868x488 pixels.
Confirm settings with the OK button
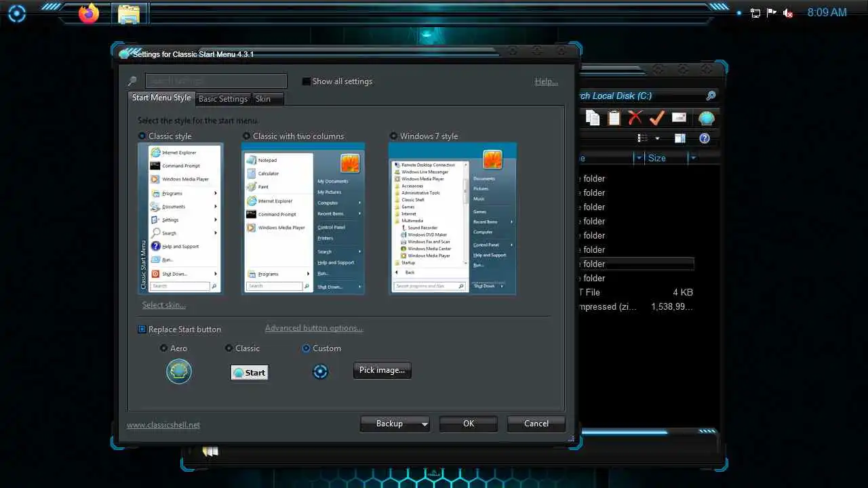click(468, 424)
